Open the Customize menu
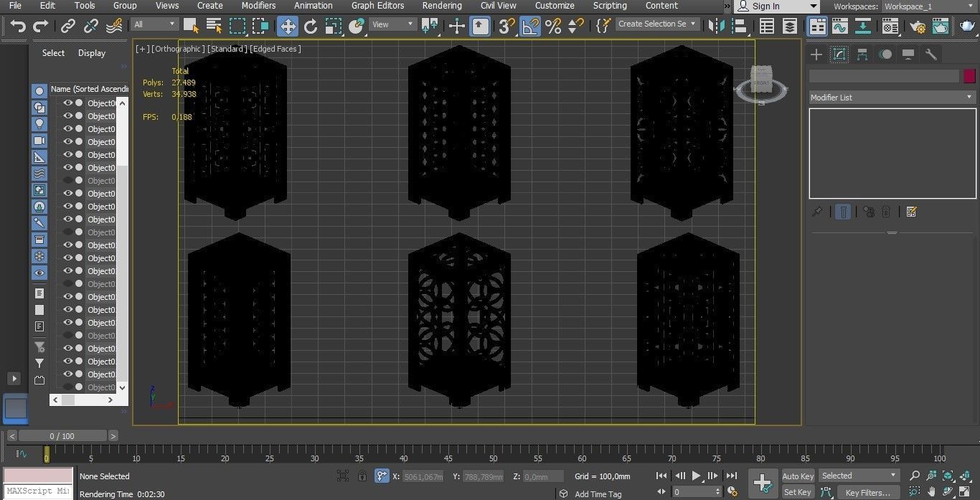The image size is (980, 500). [x=555, y=6]
